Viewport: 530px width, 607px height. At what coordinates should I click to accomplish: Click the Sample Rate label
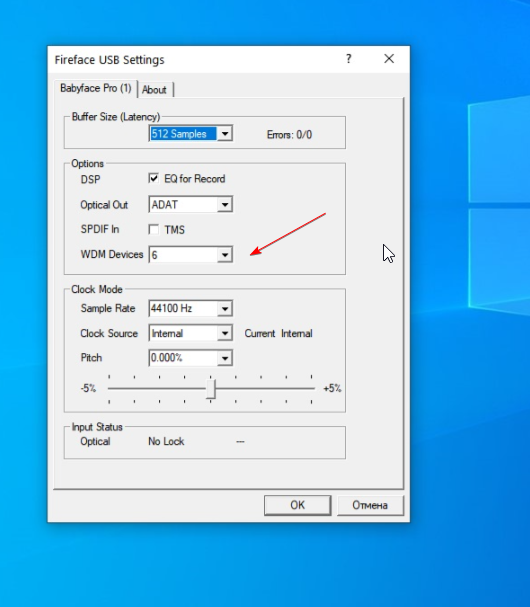click(x=108, y=308)
